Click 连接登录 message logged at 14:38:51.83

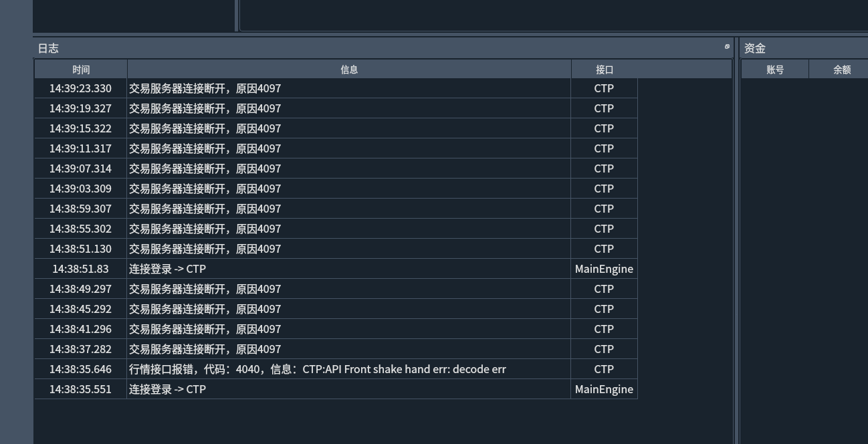pos(167,269)
